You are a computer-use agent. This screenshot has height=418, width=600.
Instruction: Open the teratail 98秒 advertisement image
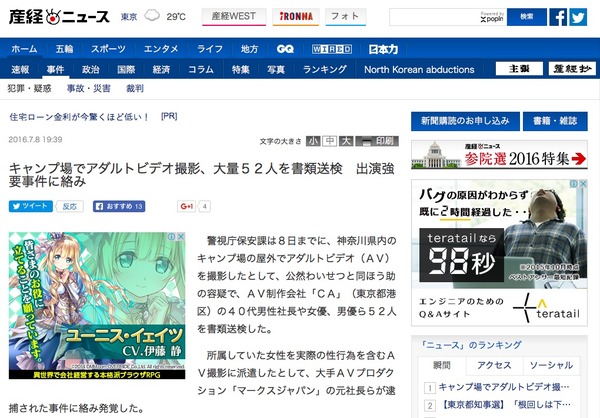499,253
